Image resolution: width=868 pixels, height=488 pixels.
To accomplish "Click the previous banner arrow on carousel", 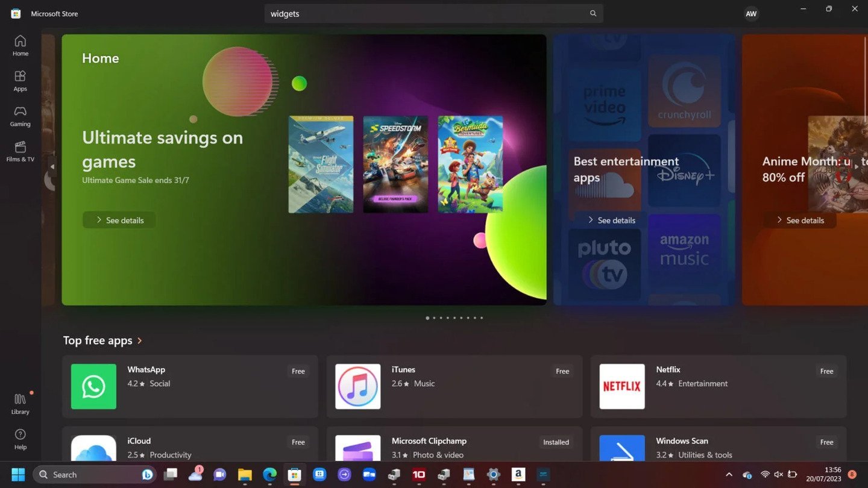I will tap(52, 166).
